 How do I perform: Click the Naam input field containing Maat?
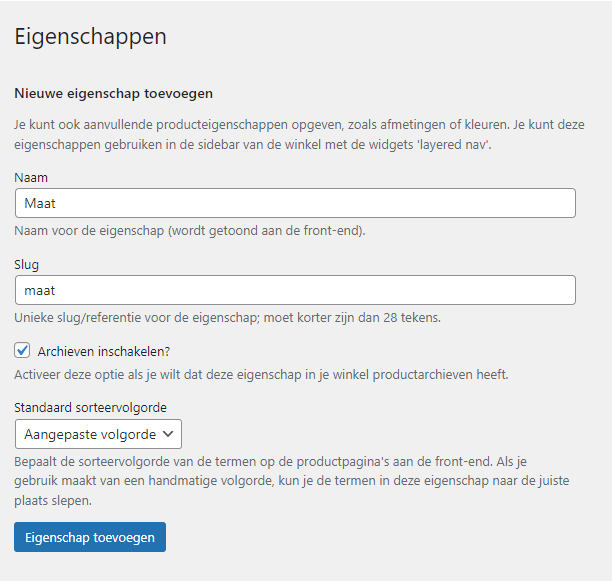295,203
